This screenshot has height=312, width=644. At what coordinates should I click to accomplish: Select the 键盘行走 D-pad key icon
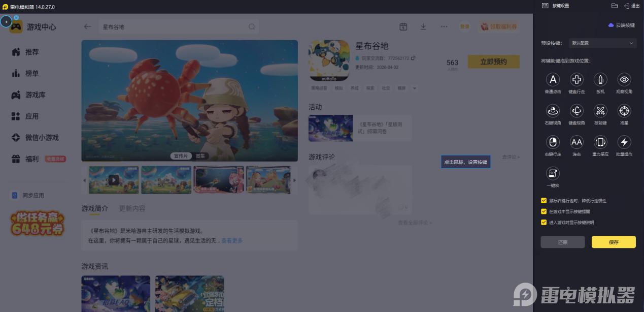coord(577,80)
